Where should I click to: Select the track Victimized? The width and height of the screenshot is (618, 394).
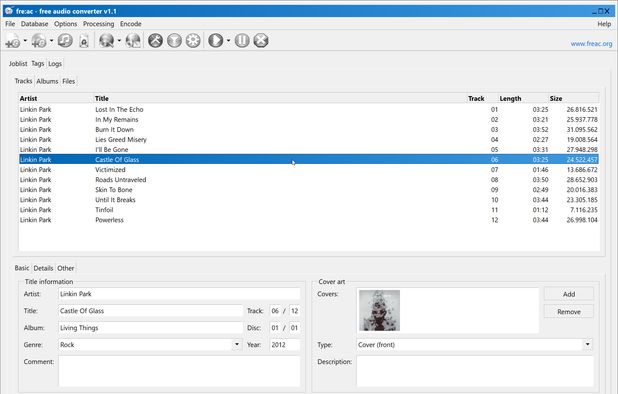coord(309,170)
